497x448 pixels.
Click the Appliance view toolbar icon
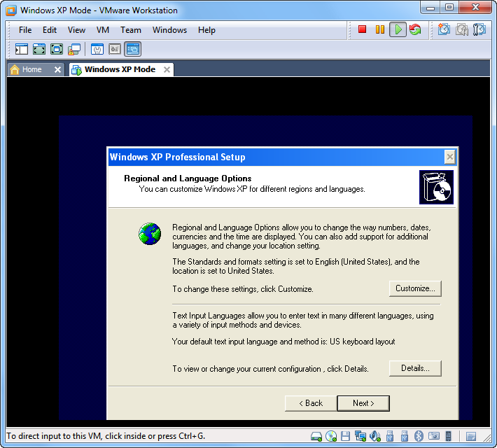115,49
